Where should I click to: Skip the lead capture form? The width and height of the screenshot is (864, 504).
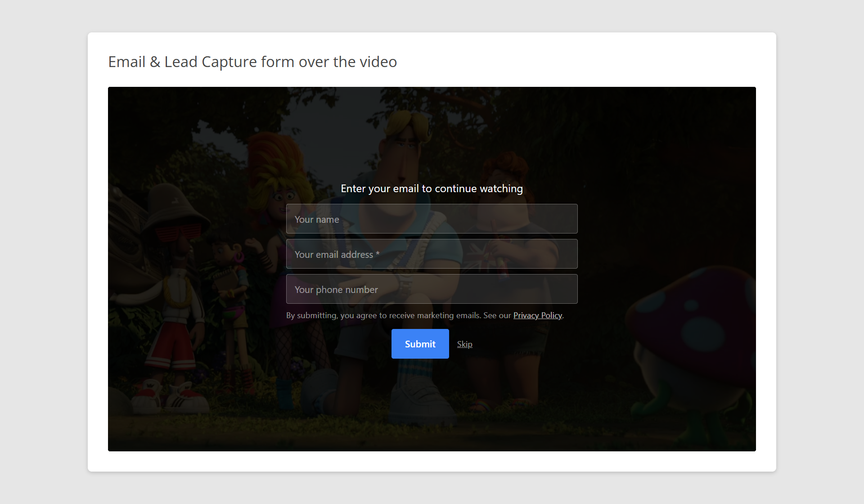coord(464,344)
